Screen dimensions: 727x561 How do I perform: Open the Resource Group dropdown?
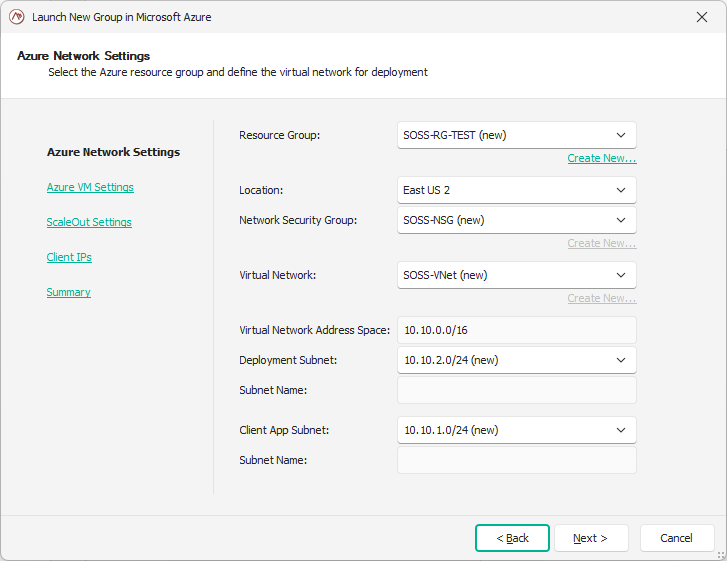point(517,135)
